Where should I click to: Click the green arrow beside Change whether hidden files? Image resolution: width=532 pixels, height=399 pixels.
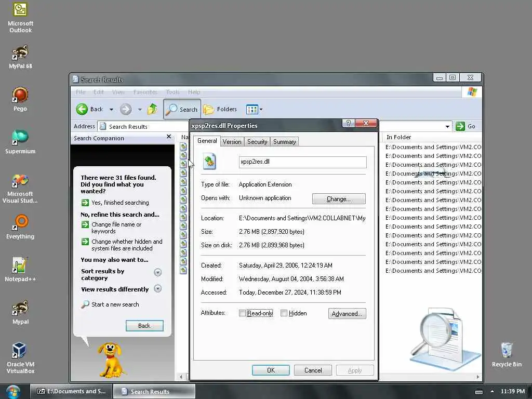coord(85,242)
